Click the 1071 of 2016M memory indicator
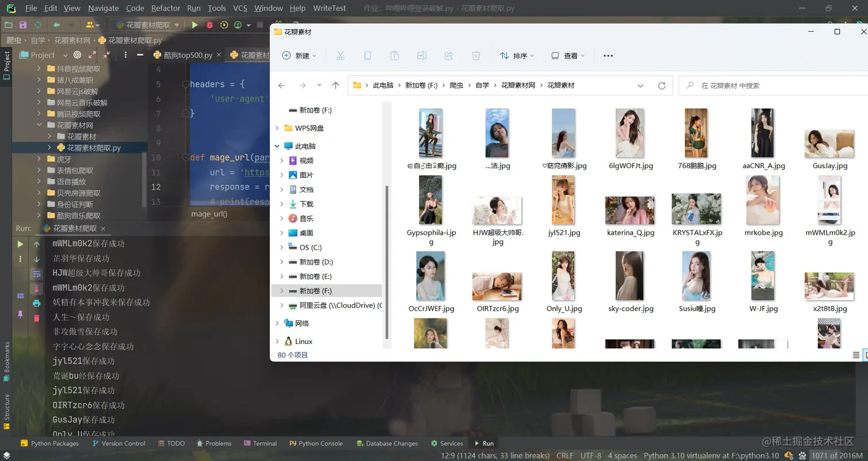Screen dimensions: 868x461 tap(837, 455)
